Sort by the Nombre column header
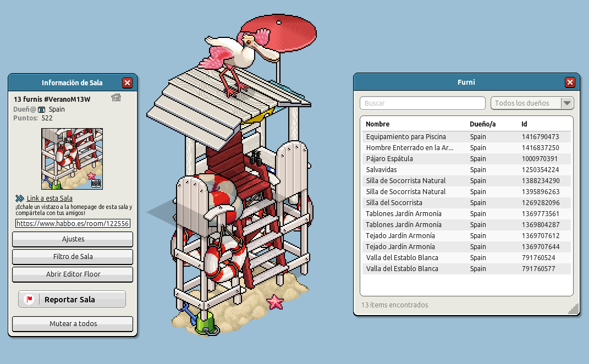This screenshot has width=589, height=364. 377,124
